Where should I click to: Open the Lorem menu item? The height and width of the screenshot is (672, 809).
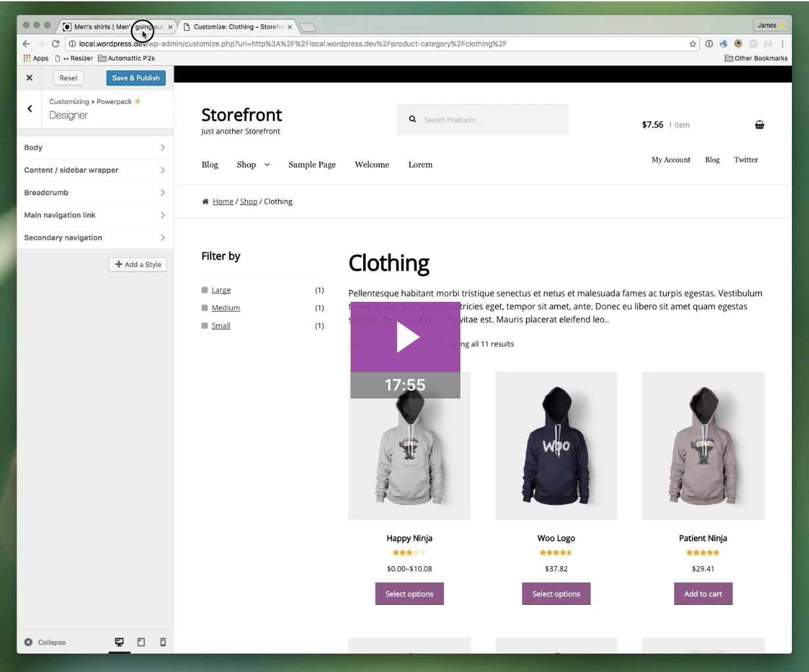click(x=420, y=165)
